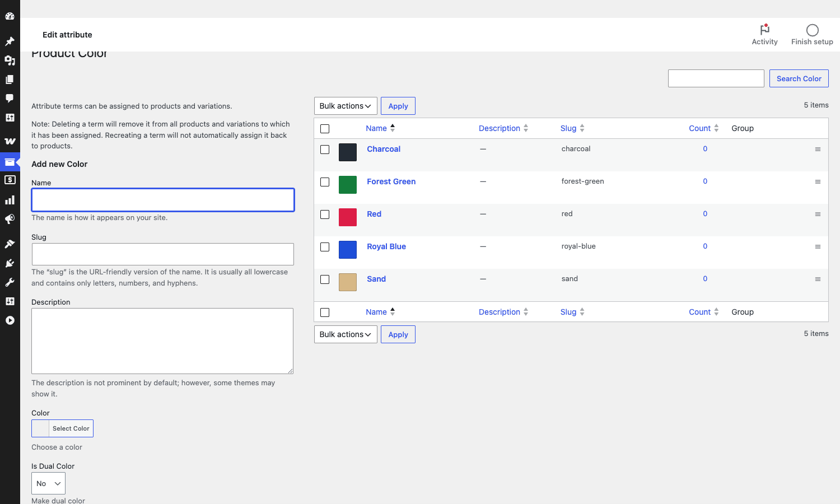Open the Appearance brush icon
The width and height of the screenshot is (840, 504).
pyautogui.click(x=10, y=244)
